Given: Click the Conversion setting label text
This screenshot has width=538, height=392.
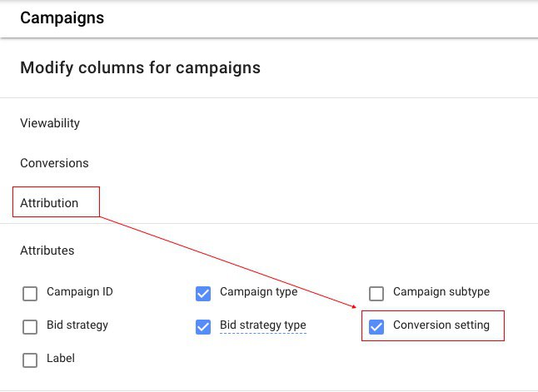Looking at the screenshot, I should click(441, 325).
